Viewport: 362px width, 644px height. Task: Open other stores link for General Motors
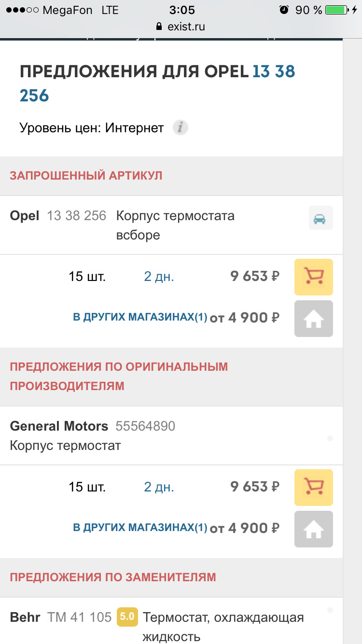(x=140, y=528)
